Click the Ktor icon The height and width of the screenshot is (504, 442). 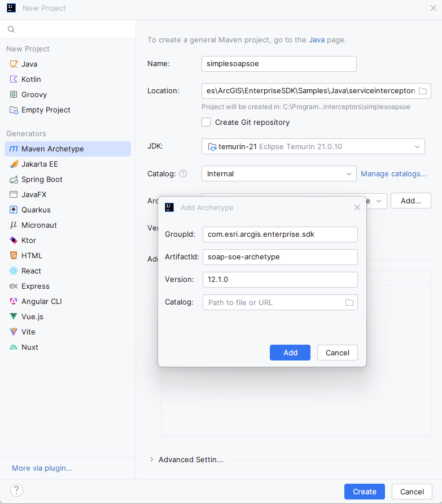(x=14, y=240)
